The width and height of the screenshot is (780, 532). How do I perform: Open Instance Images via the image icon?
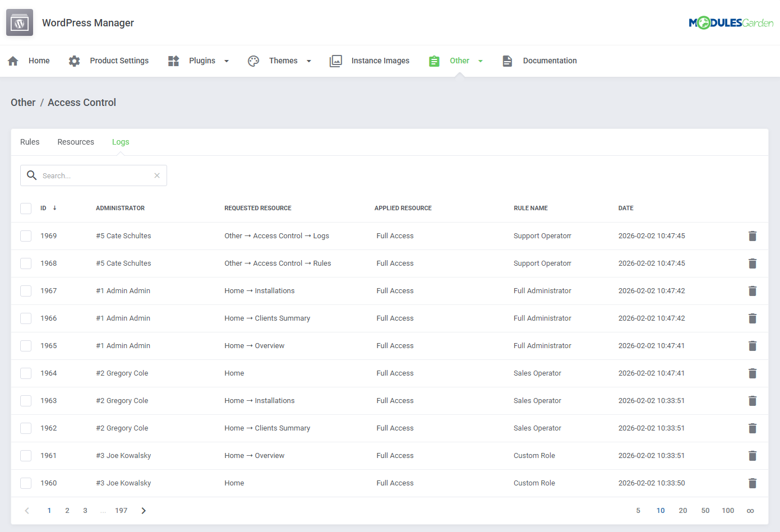pyautogui.click(x=336, y=61)
